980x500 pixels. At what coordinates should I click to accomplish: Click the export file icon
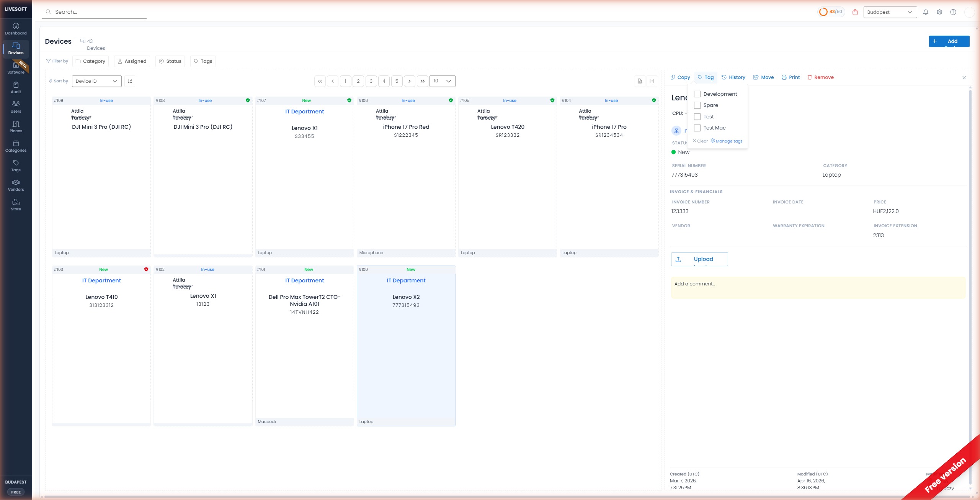click(x=640, y=81)
